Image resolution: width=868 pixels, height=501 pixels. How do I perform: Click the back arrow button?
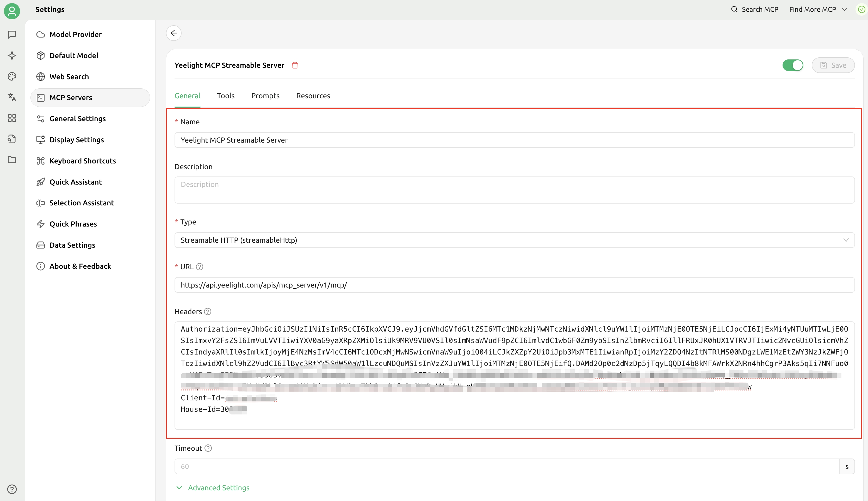pyautogui.click(x=173, y=33)
